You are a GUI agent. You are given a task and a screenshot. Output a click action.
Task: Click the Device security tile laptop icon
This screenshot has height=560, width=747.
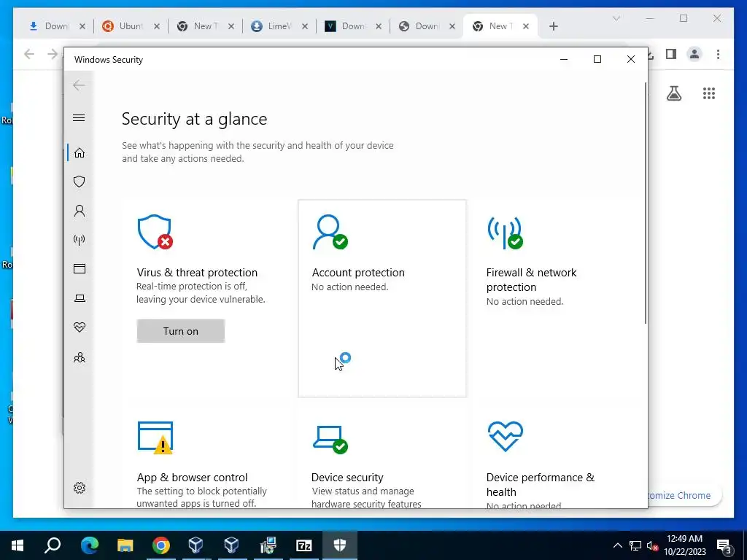tap(330, 439)
